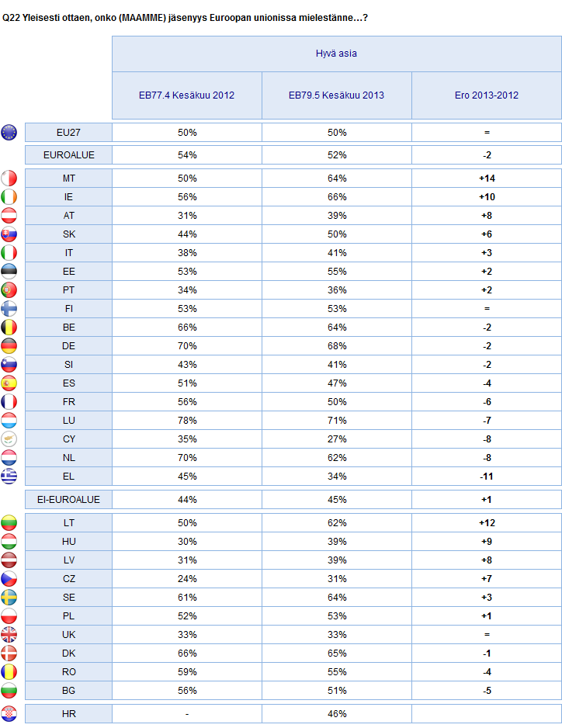Screen dimensions: 562x728
Task: Click the Cyprus flag icon beside CY
Action: pos(9,439)
